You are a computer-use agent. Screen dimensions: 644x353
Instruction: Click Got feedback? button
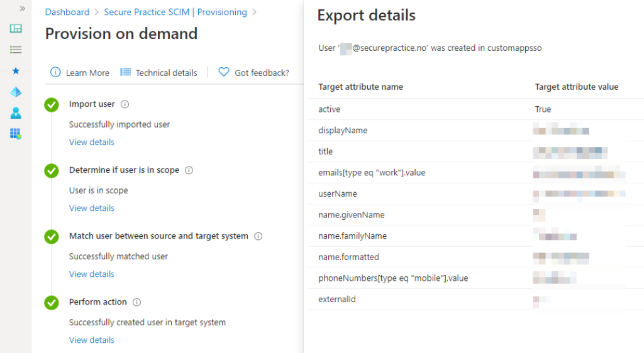tap(254, 73)
